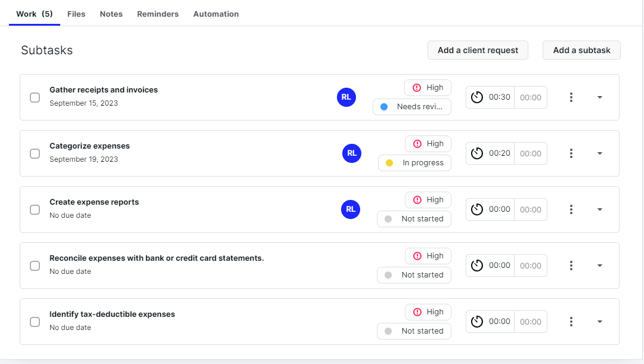Edit faded 00:00 field on Create expense reports
Image resolution: width=644 pixels, height=364 pixels.
(x=531, y=209)
